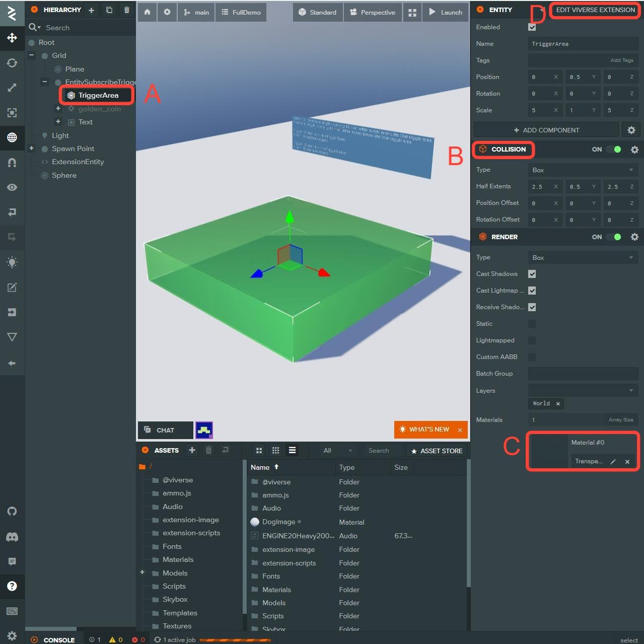Open the Perspective camera menu
Viewport: 644px width, 644px height.
point(373,12)
